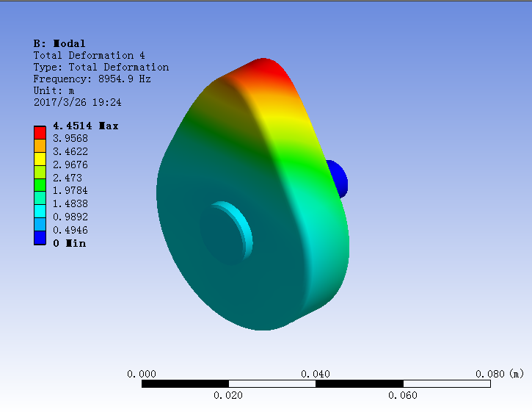Click the red legend color band

pyautogui.click(x=40, y=132)
